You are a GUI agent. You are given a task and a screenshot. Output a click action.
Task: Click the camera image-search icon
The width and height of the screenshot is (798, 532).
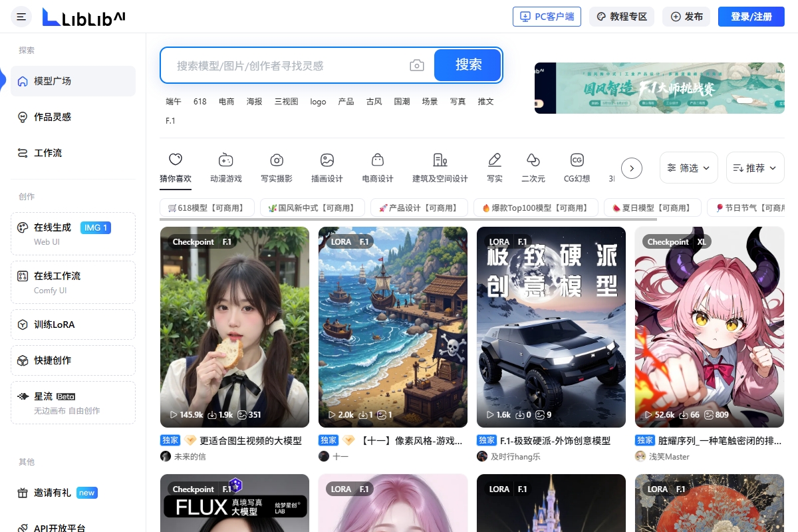tap(416, 65)
